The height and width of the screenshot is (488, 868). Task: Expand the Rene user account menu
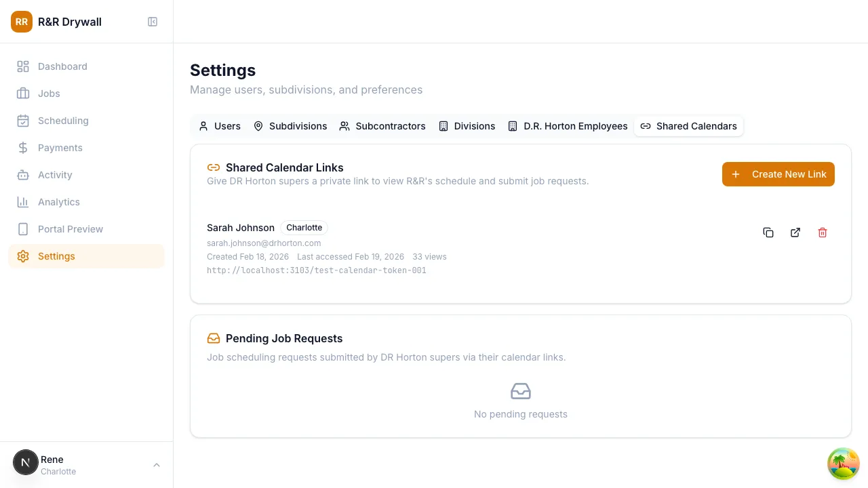(x=157, y=465)
